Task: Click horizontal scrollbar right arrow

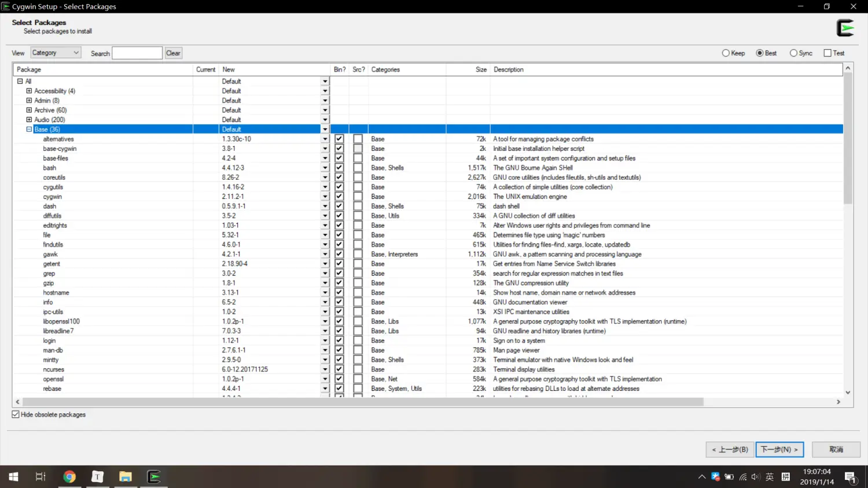Action: [838, 402]
